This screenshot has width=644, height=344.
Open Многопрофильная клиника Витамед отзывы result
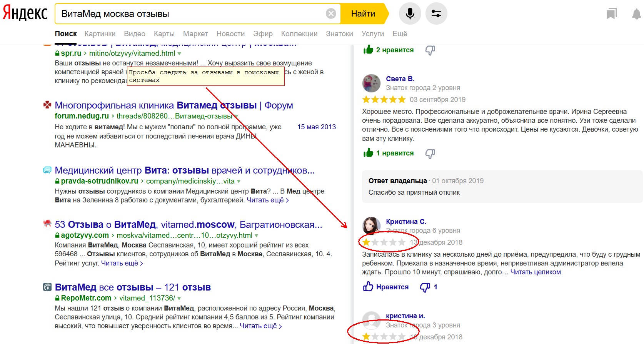pos(174,105)
